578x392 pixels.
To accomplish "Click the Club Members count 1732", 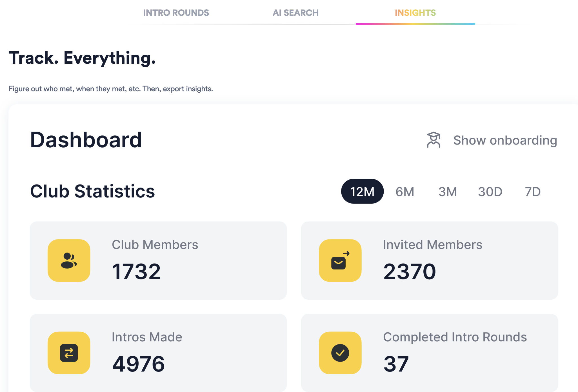I will (x=136, y=271).
